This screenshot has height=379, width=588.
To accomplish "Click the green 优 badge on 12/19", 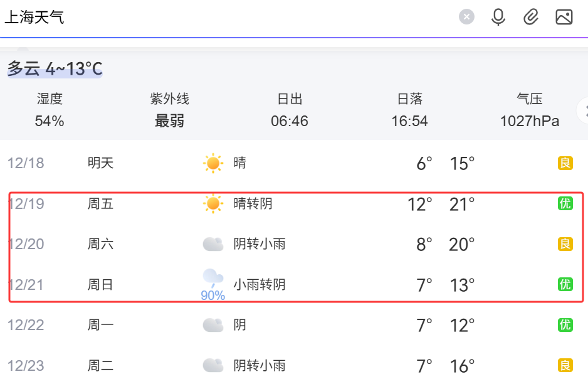I will pos(565,203).
